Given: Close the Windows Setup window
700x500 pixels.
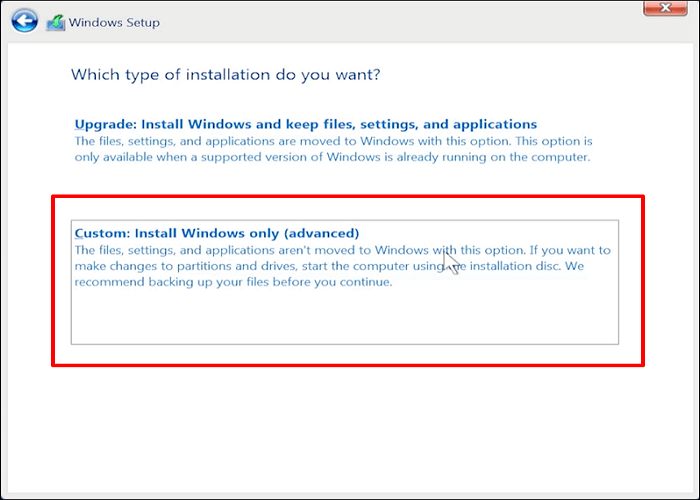Looking at the screenshot, I should point(664,9).
